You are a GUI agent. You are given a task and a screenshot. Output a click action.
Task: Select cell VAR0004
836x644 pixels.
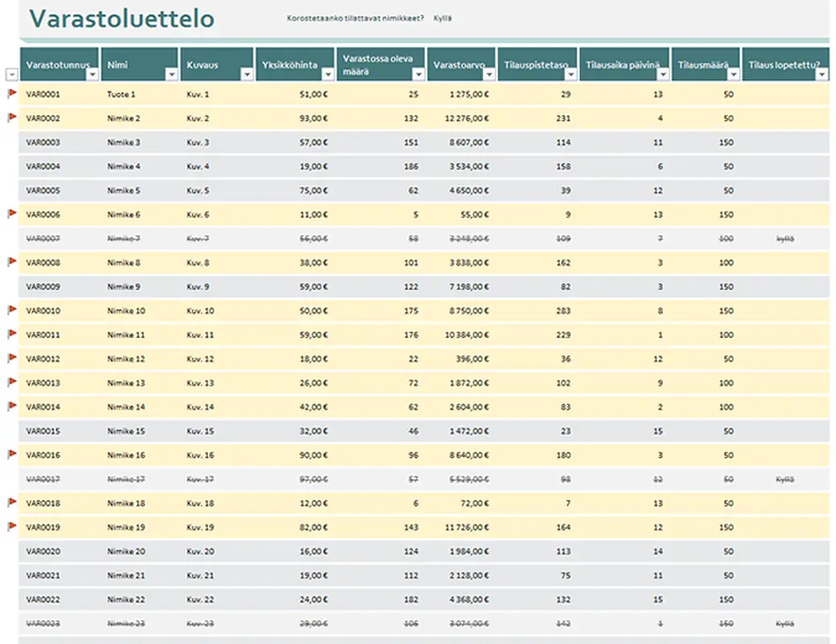point(43,167)
